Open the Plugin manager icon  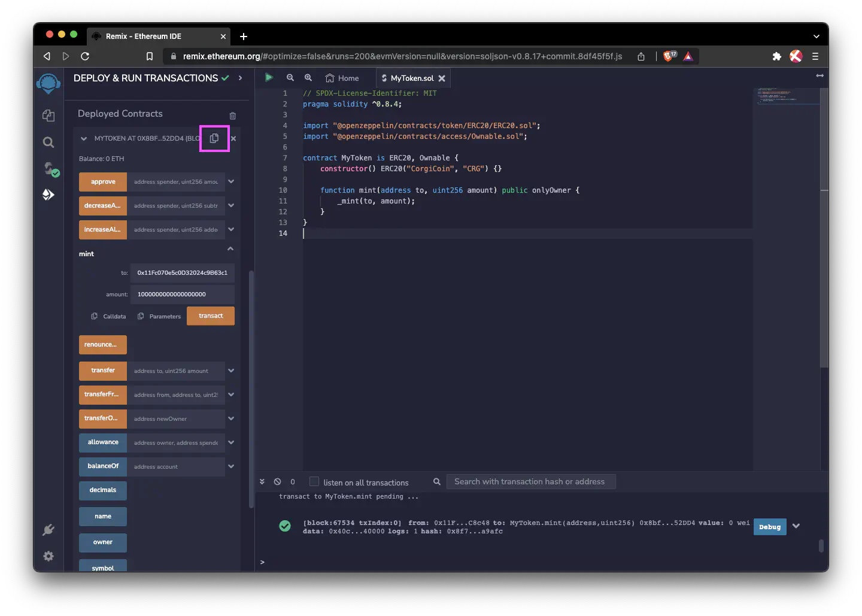(x=48, y=530)
